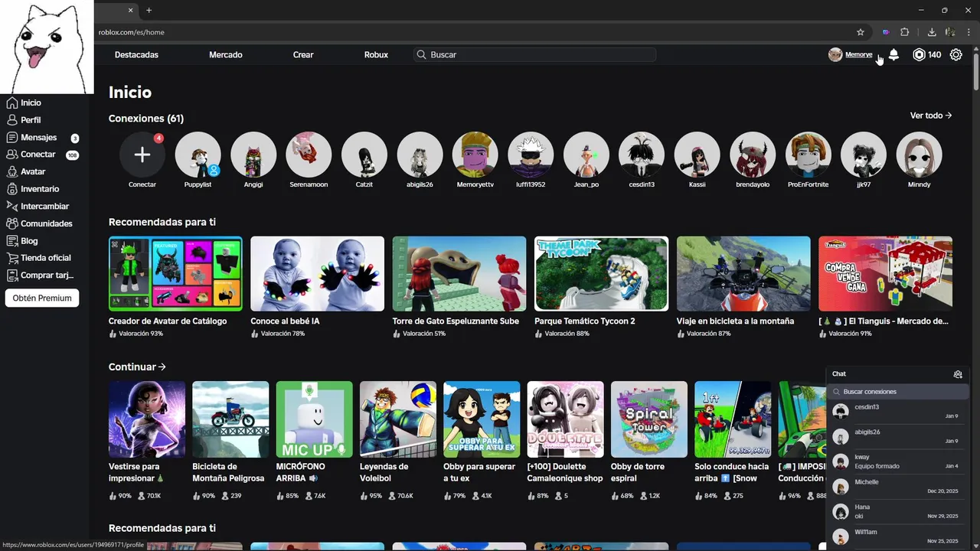
Task: Focus the Buscar search field
Action: coord(534,55)
